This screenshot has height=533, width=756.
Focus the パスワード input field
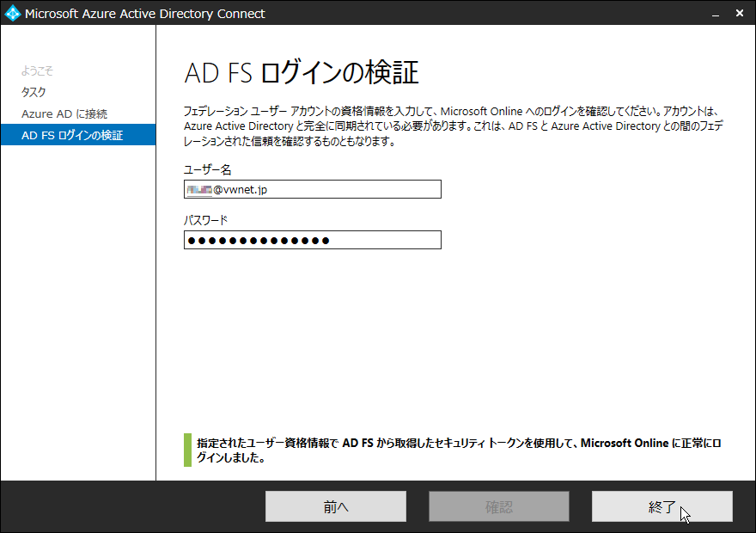313,240
